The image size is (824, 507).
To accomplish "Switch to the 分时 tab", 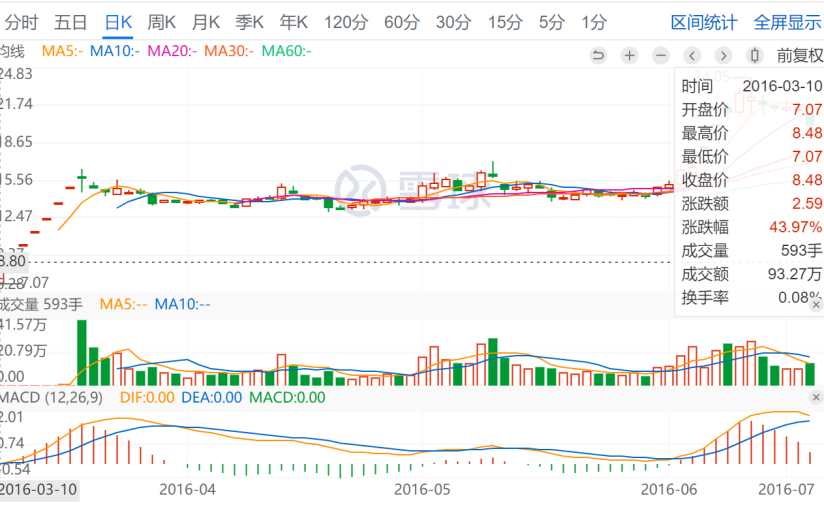I will (23, 22).
